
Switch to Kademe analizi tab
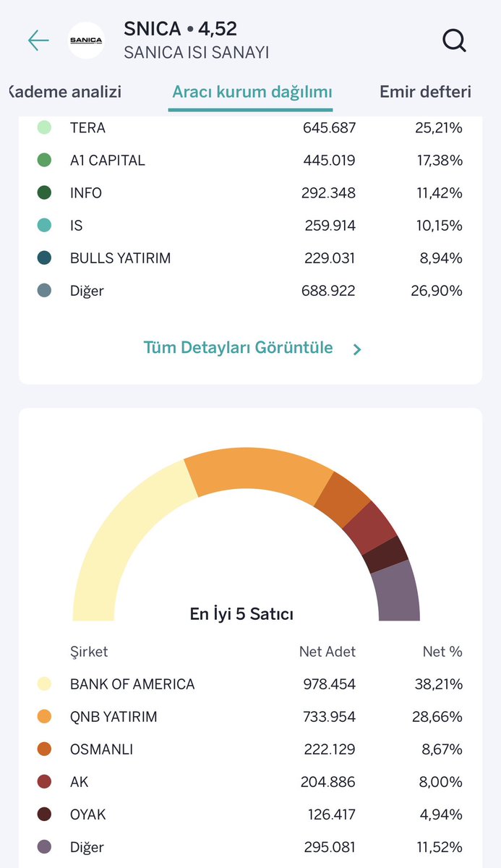click(65, 92)
